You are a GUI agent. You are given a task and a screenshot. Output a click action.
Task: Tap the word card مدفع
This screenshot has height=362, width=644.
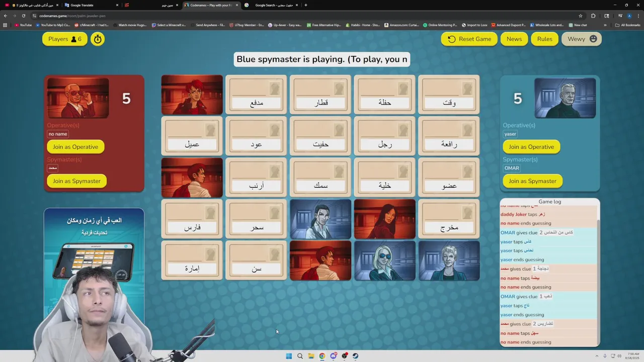[x=256, y=95]
